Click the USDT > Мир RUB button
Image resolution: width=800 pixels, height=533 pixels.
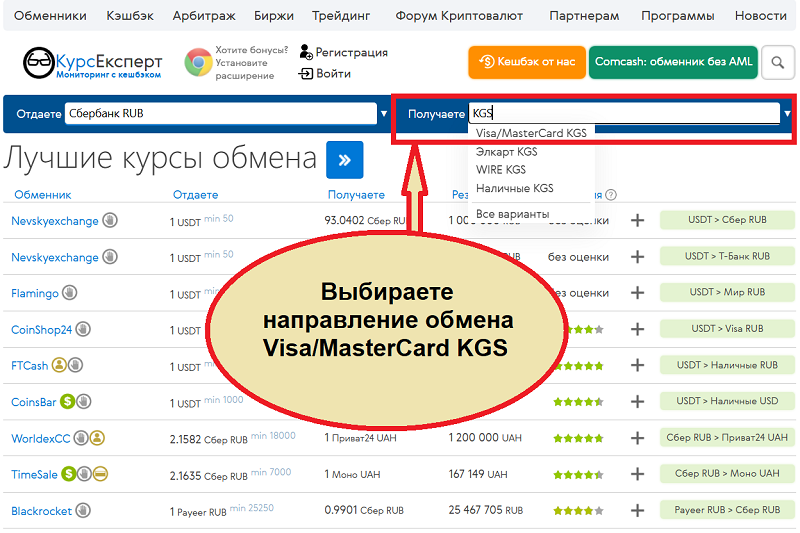[727, 292]
